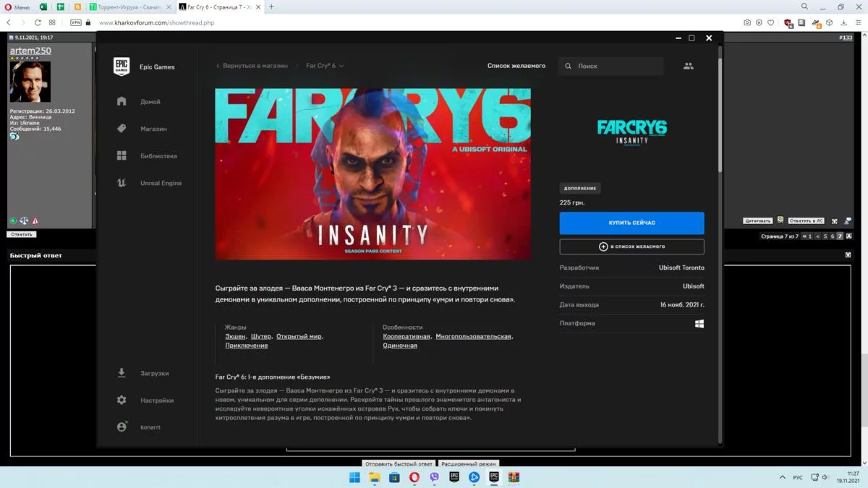Screen dimensions: 868x488
Task: Open File Explorer from the taskbar
Action: [375, 477]
